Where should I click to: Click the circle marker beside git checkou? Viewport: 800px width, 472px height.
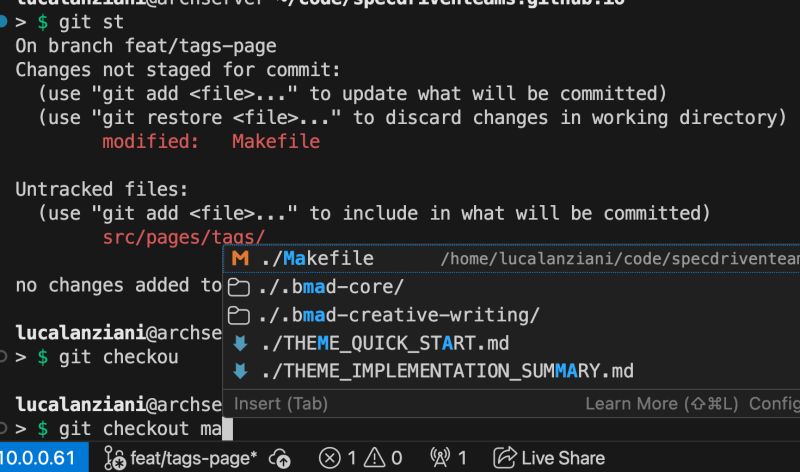5,356
